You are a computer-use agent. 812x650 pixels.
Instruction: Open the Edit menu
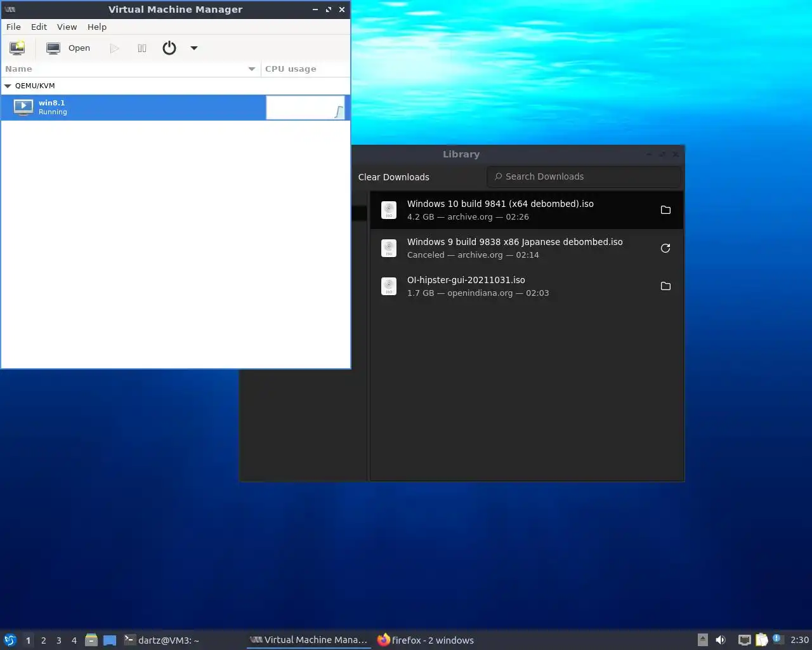[39, 27]
